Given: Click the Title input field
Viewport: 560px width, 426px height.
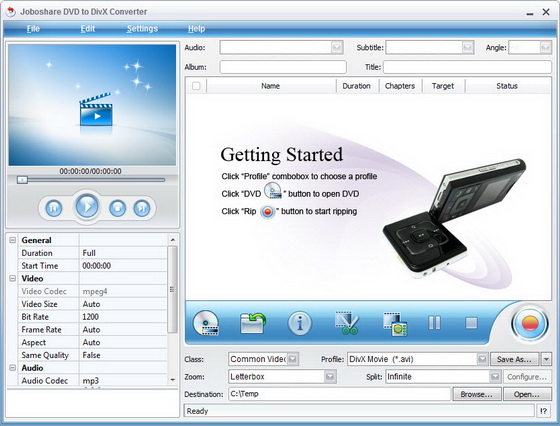Looking at the screenshot, I should [x=467, y=67].
